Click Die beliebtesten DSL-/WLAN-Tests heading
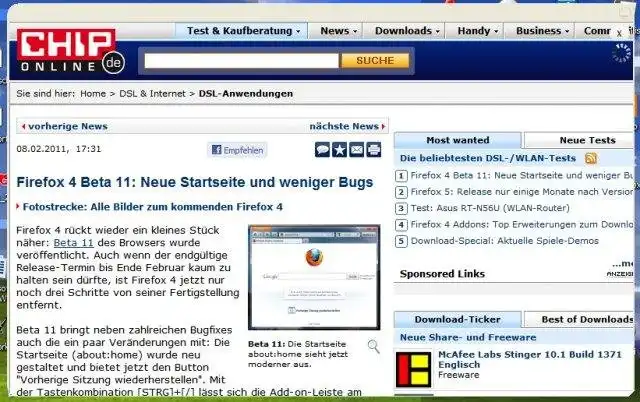The image size is (640, 402). pyautogui.click(x=488, y=158)
